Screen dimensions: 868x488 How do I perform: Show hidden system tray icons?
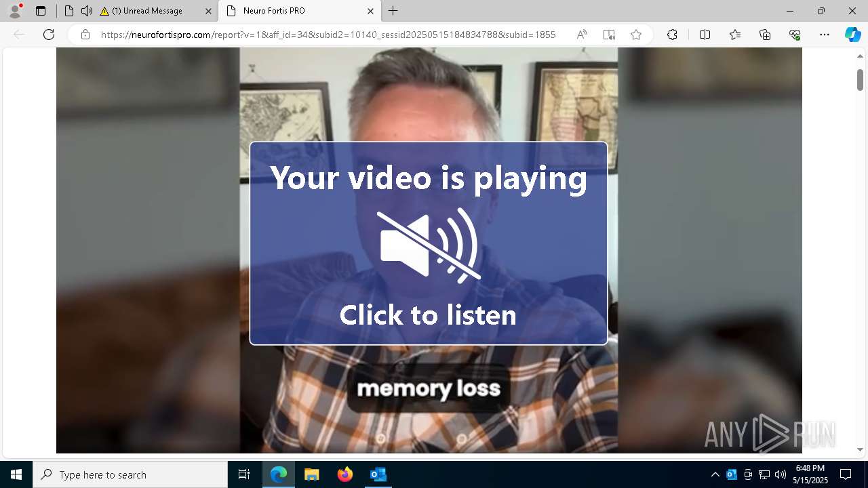[715, 474]
